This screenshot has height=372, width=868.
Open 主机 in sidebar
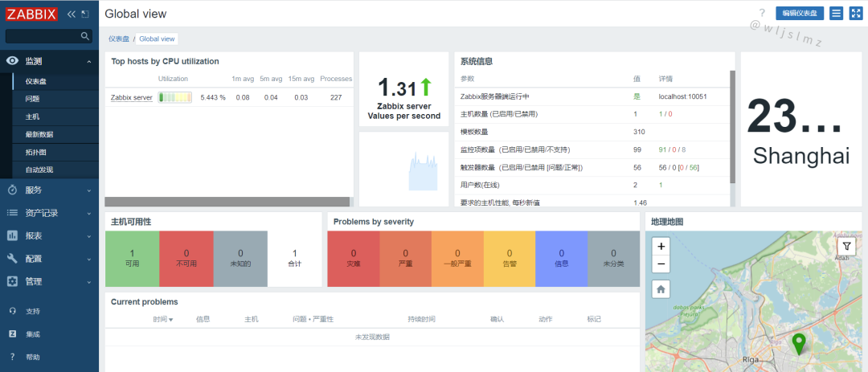[32, 117]
